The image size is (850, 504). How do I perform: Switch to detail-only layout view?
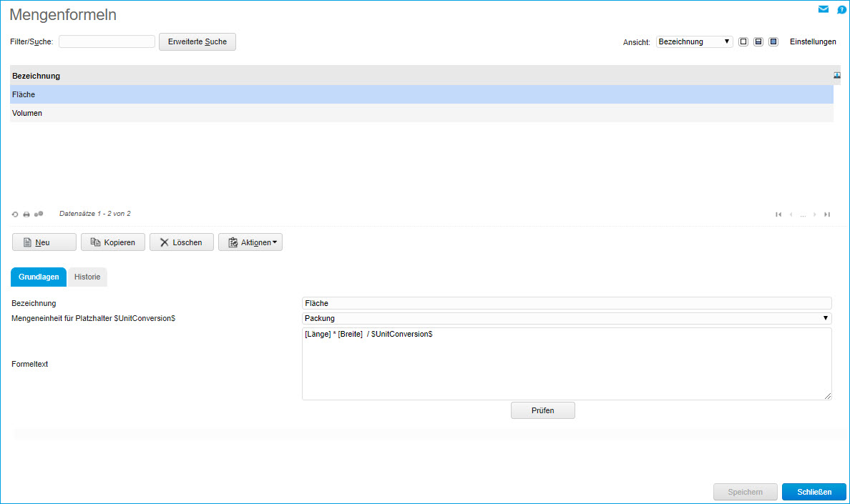coord(773,42)
